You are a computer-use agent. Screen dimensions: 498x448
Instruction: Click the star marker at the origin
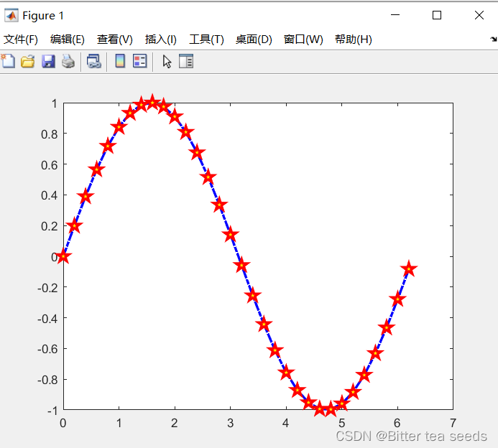click(63, 256)
